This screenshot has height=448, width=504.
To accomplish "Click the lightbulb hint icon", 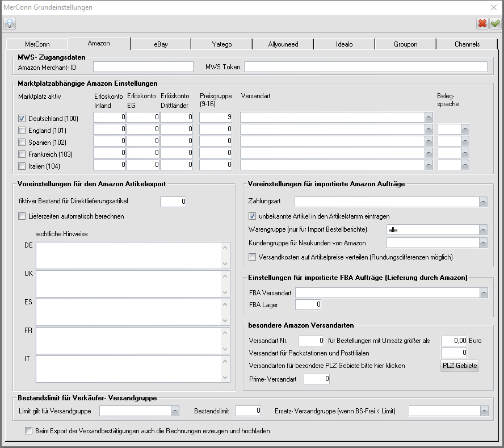I will (x=10, y=23).
